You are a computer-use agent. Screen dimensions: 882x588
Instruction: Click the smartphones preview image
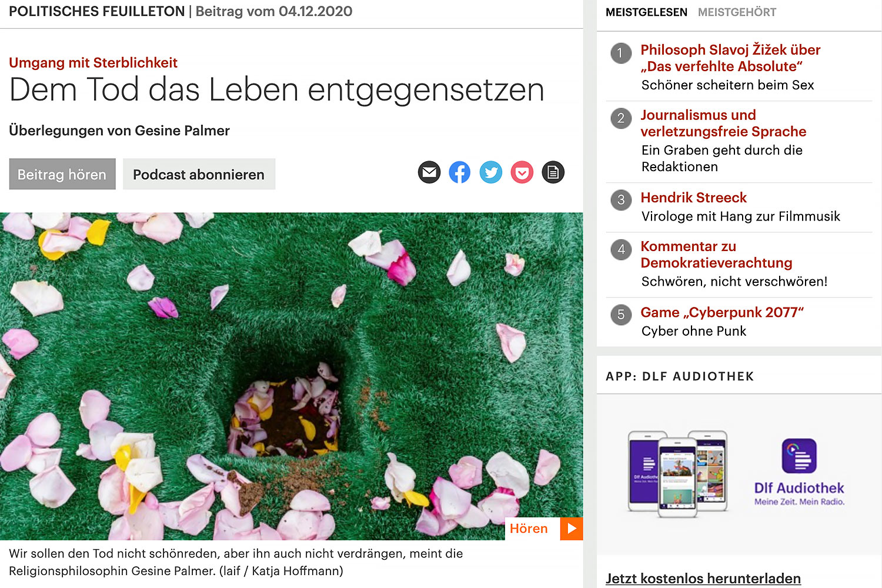tap(677, 474)
